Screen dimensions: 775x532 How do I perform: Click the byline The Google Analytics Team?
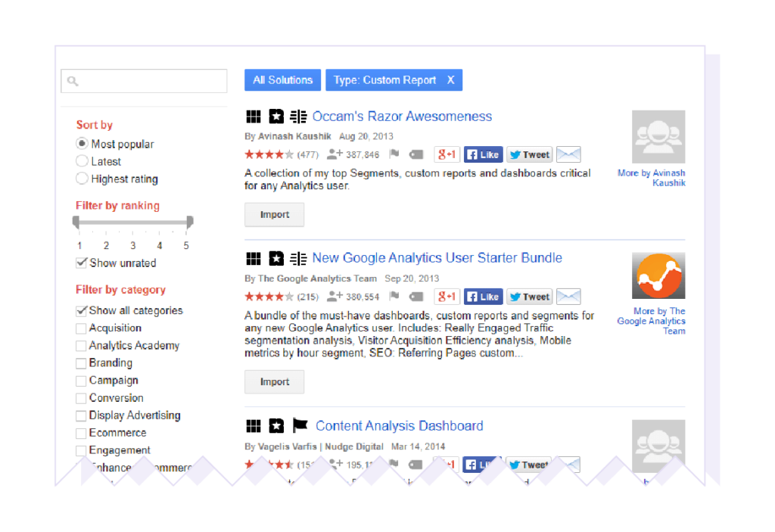(x=317, y=278)
